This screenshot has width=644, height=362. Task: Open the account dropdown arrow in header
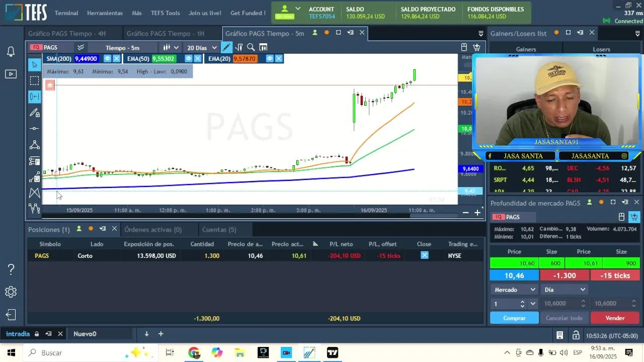point(298,9)
